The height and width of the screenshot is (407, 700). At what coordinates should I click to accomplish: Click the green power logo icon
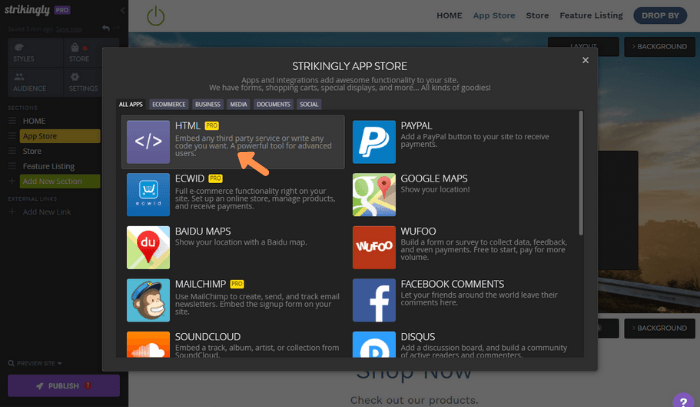156,16
